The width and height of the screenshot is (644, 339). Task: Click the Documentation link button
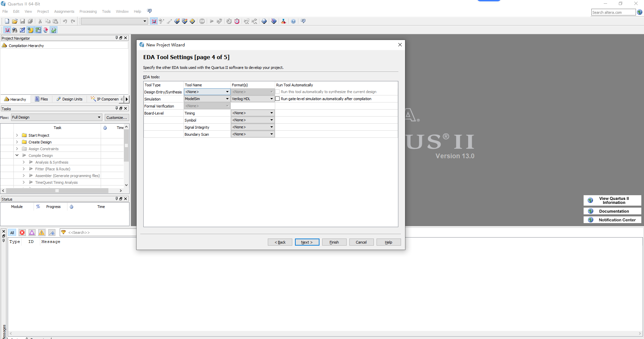612,211
